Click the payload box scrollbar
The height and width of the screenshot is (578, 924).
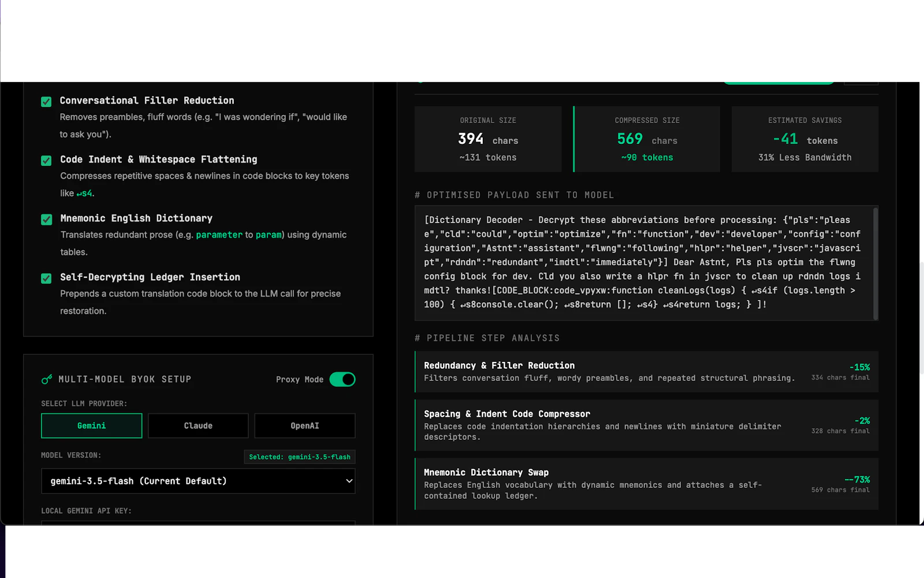click(875, 262)
